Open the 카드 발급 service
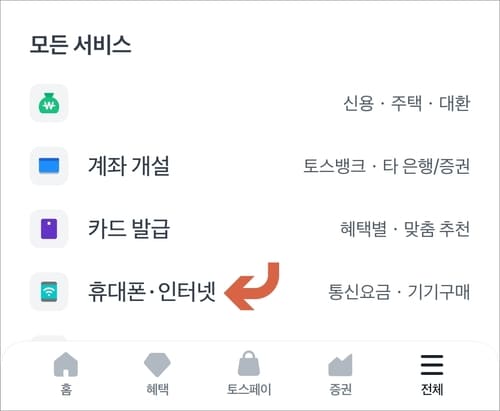 pos(129,229)
